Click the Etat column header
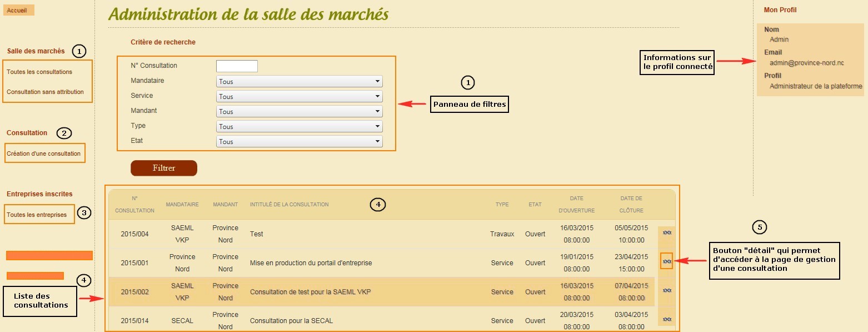The width and height of the screenshot is (868, 332). pos(535,205)
